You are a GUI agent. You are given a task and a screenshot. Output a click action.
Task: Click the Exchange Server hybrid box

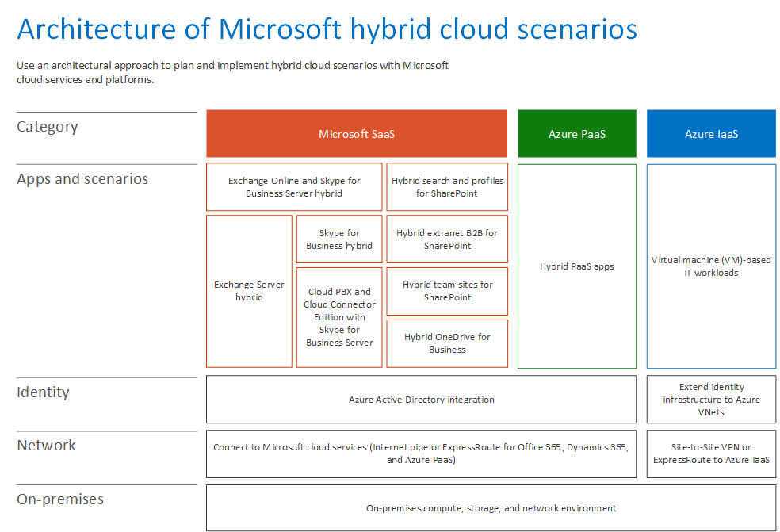(249, 291)
